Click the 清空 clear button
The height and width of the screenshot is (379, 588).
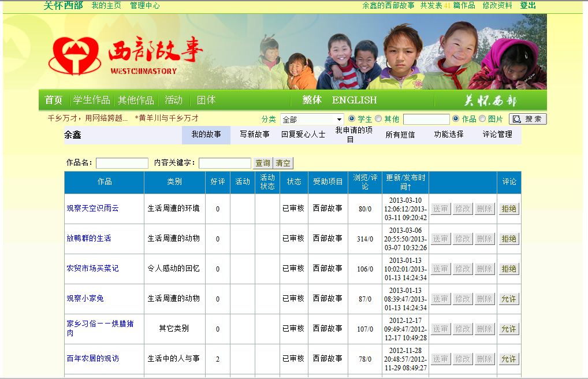(283, 164)
